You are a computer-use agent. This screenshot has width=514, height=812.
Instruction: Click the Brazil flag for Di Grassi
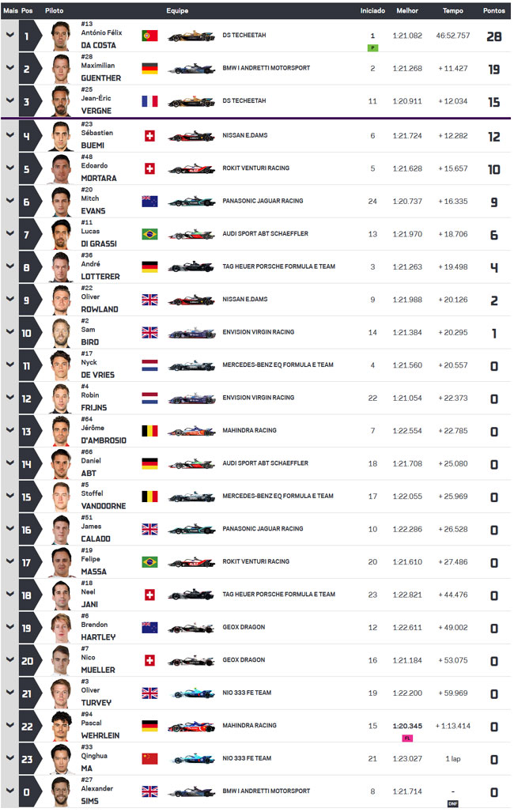point(149,234)
